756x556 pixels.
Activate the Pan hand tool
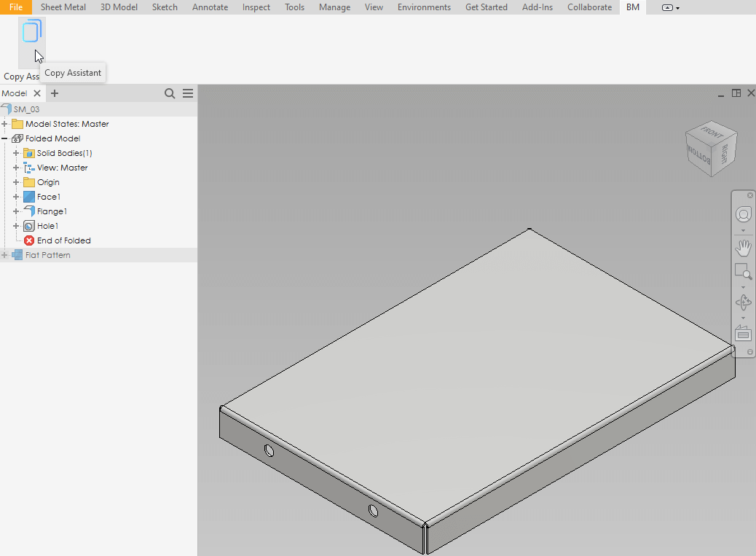click(x=744, y=248)
